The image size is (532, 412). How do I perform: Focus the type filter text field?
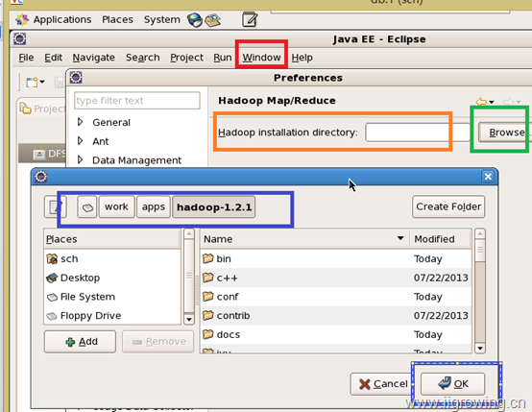[x=136, y=101]
